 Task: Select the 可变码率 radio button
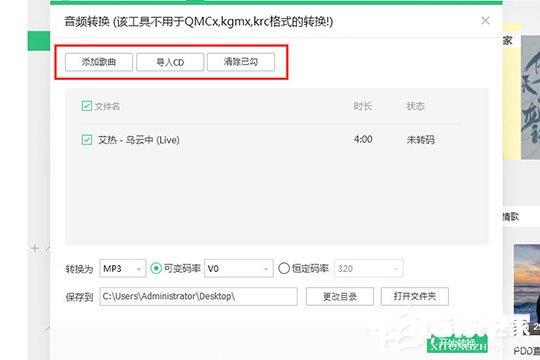[156, 268]
